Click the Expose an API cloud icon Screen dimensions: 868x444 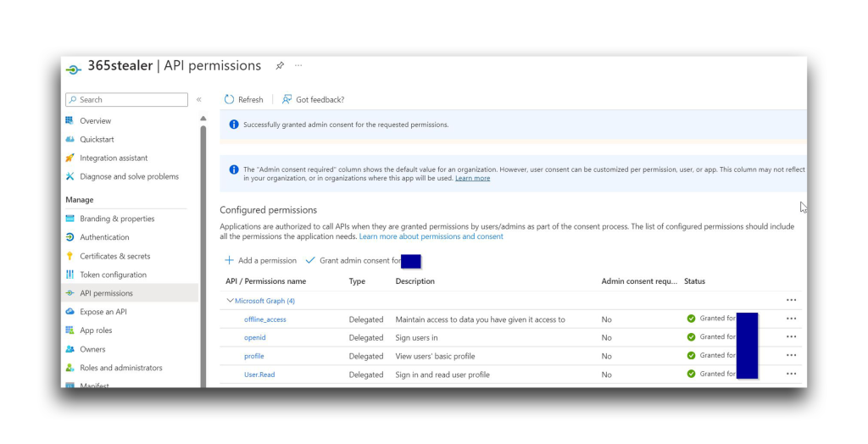coord(70,312)
